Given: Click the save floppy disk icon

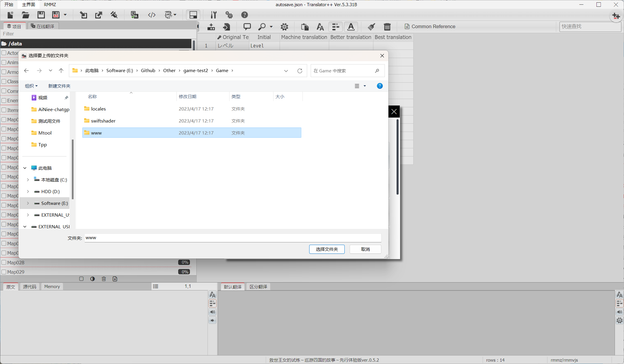Looking at the screenshot, I should pos(41,15).
